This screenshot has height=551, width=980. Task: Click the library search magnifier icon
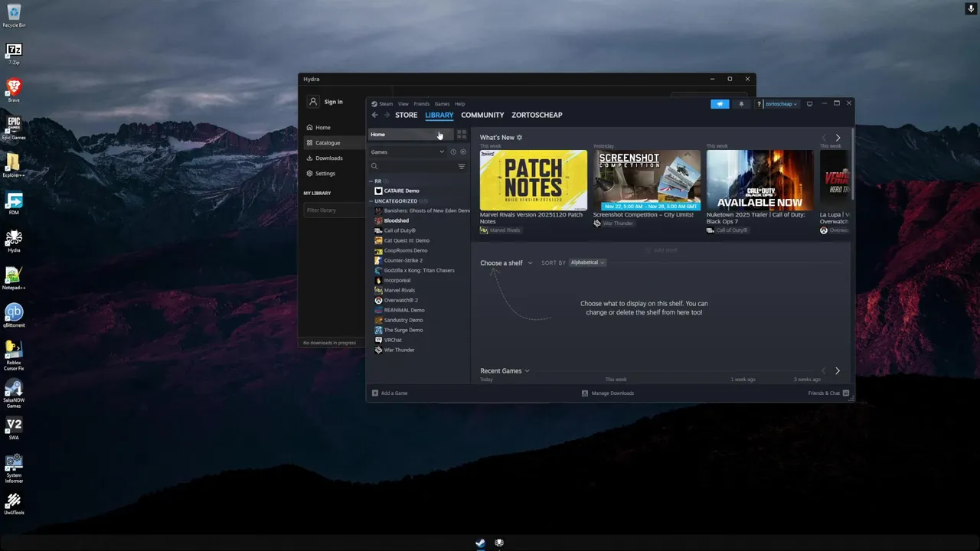coord(374,166)
